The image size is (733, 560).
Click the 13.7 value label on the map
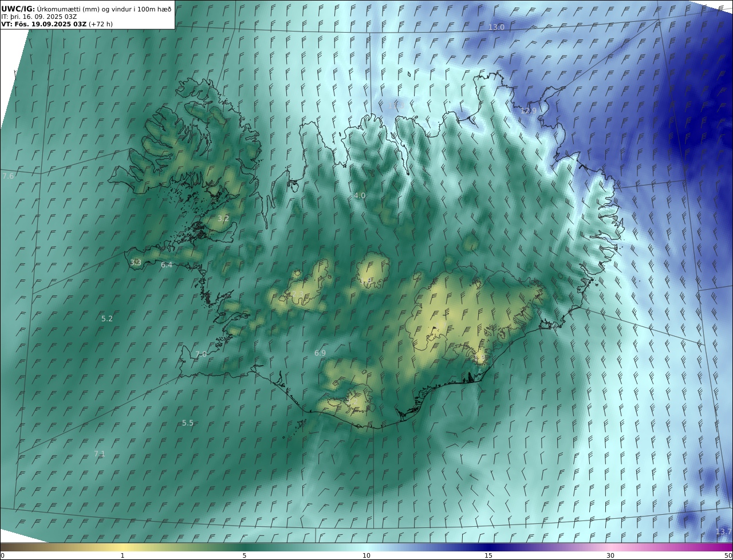click(723, 531)
